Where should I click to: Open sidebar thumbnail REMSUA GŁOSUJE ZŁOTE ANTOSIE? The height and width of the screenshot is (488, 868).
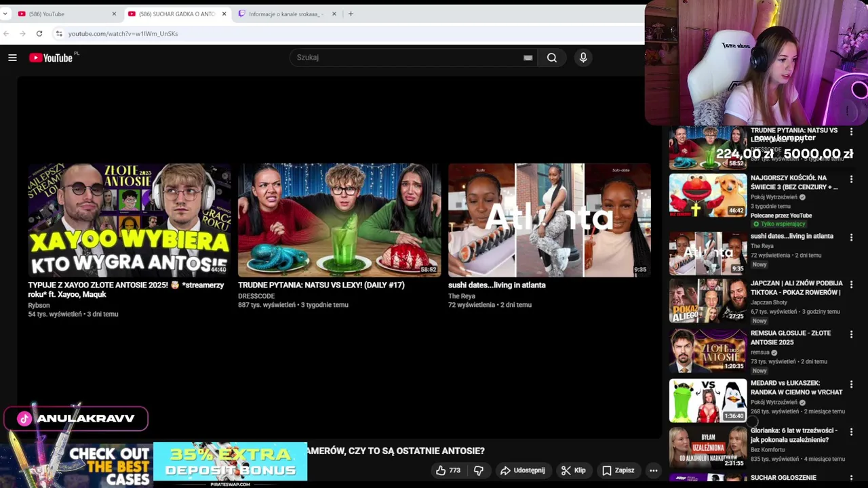click(708, 351)
